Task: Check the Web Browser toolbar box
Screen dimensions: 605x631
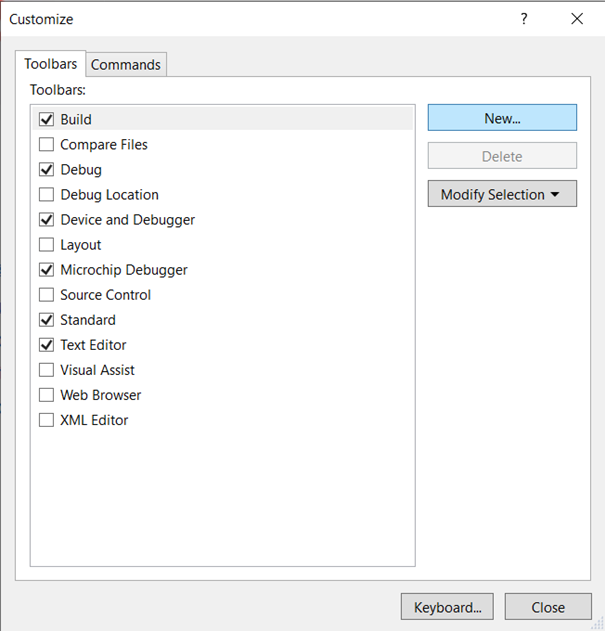Action: (46, 395)
